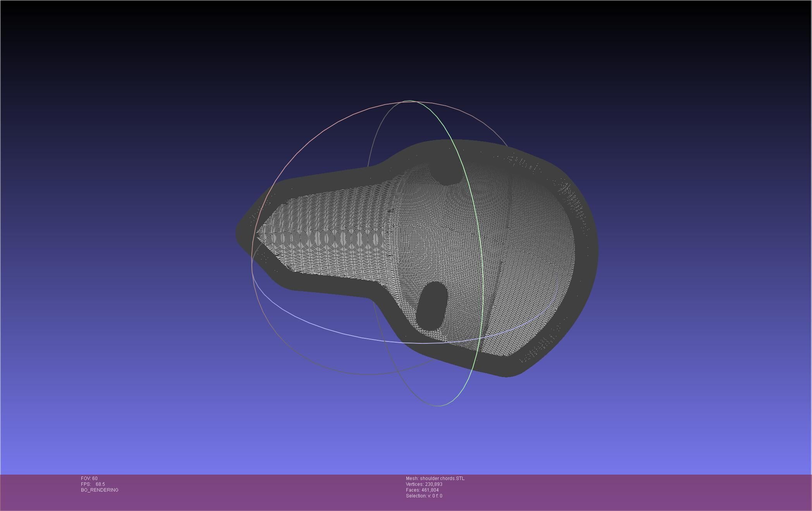Image resolution: width=812 pixels, height=511 pixels.
Task: Click the Vertices: 230,893 count
Action: click(x=424, y=484)
